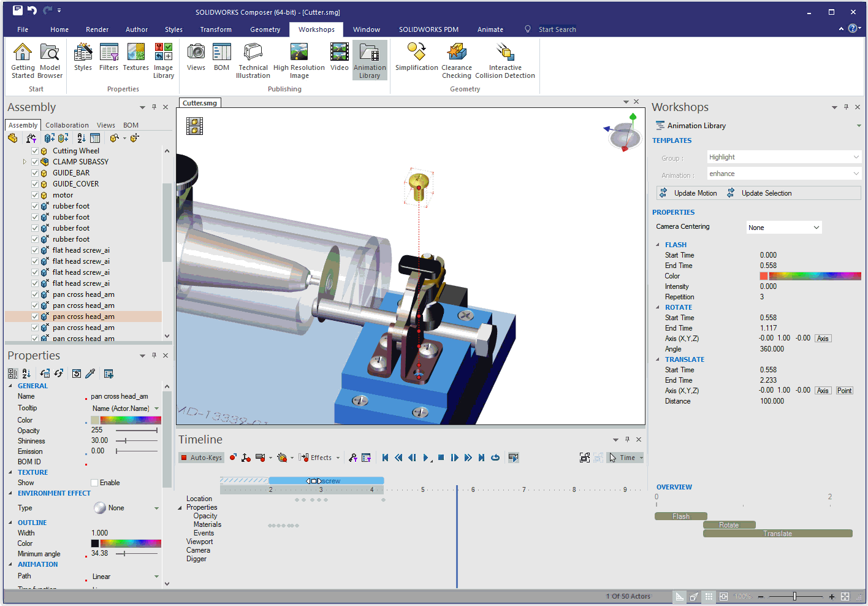Screen dimensions: 868x606
Task: Toggle motor visibility checkbox
Action: tap(35, 195)
